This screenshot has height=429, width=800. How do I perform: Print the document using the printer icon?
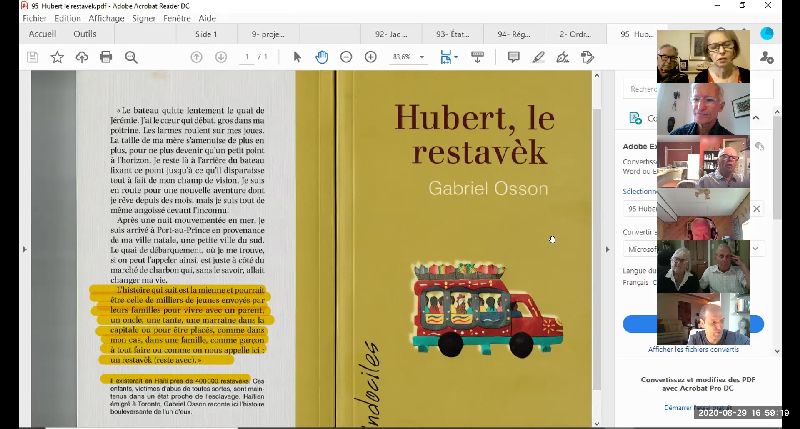click(x=106, y=57)
